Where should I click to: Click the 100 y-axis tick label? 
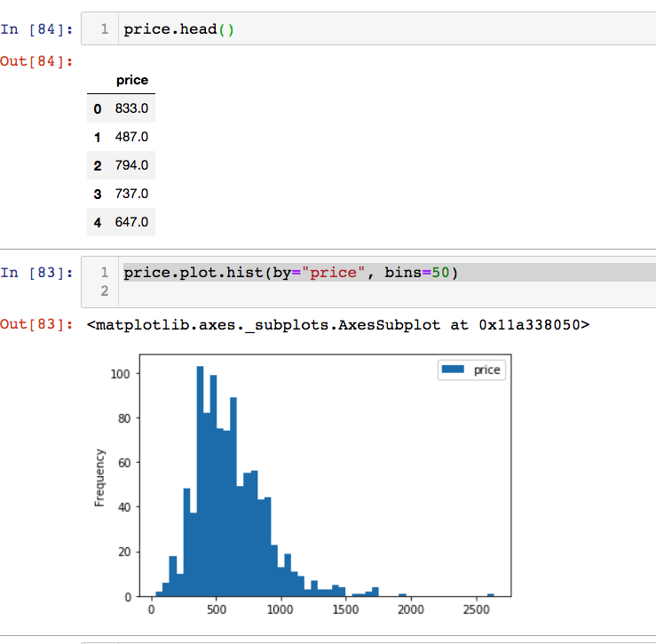point(120,374)
